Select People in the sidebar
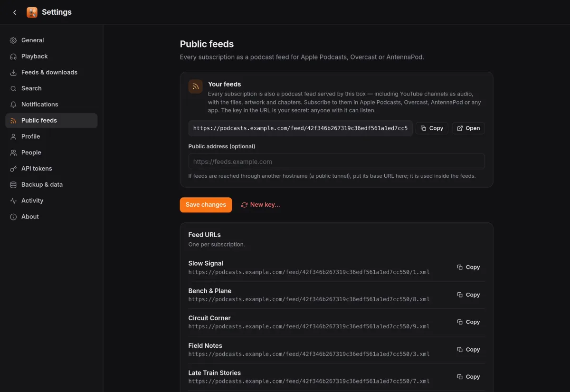Image resolution: width=570 pixels, height=392 pixels. point(51,153)
